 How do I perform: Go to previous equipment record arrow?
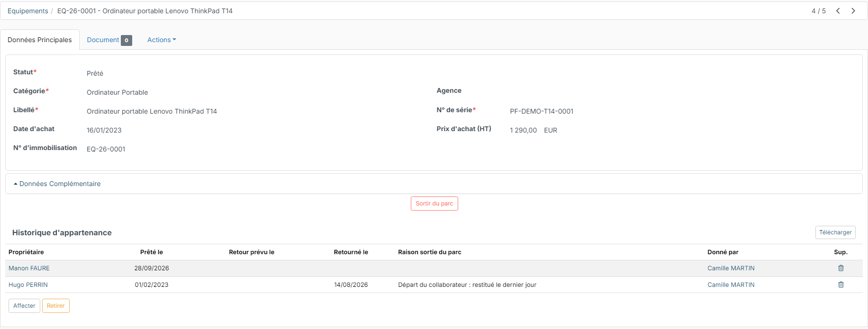pyautogui.click(x=838, y=11)
